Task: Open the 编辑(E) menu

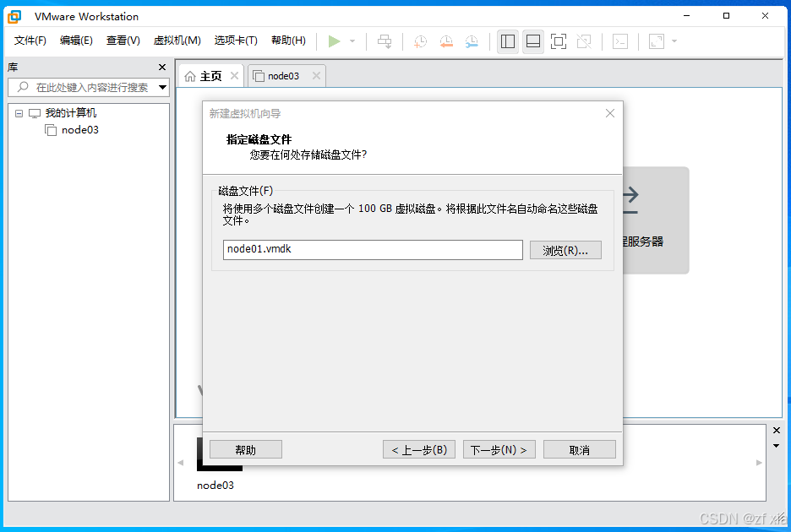Action: pos(76,41)
